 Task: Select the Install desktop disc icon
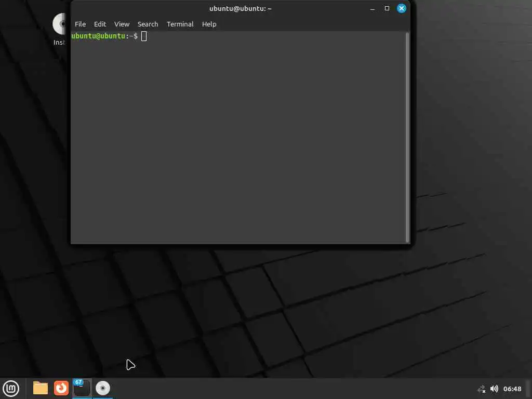pyautogui.click(x=60, y=29)
